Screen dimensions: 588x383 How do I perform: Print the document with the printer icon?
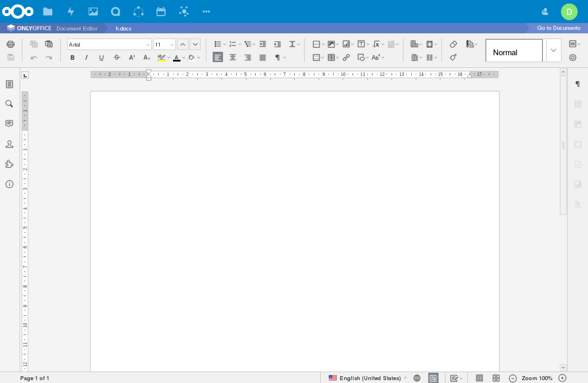click(10, 44)
